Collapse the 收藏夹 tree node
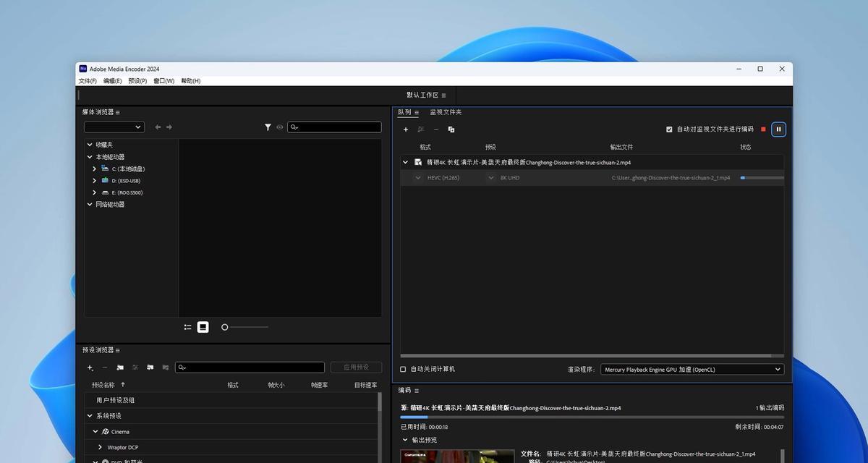This screenshot has height=463, width=868. (x=90, y=145)
